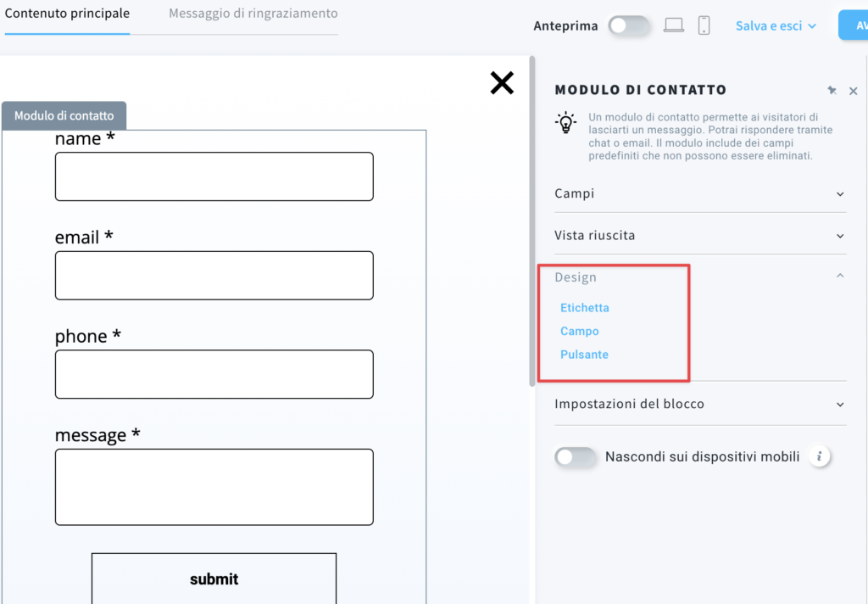The image size is (868, 604).
Task: Click the lightbulb tip icon
Action: (x=565, y=122)
